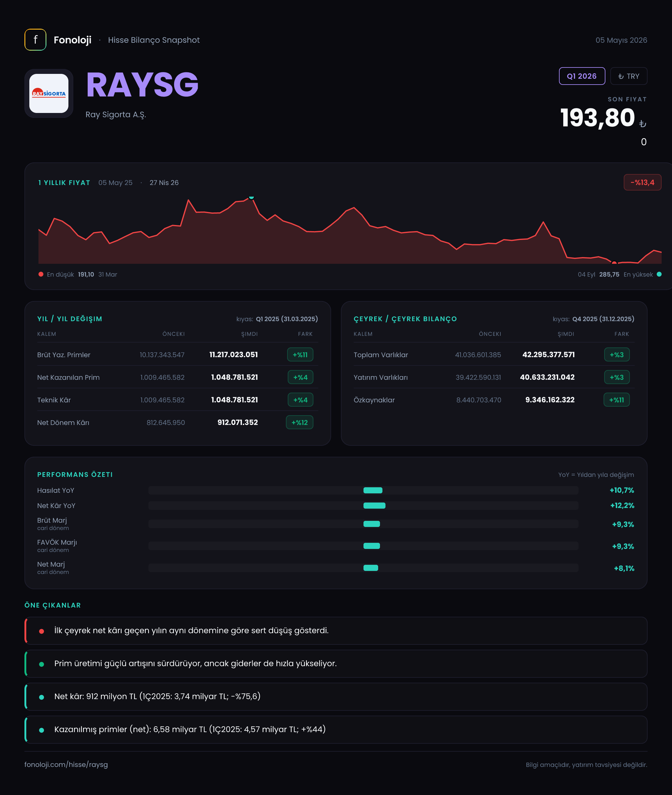Click the -%13,4 yearly change badge
Image resolution: width=672 pixels, height=795 pixels.
(642, 182)
